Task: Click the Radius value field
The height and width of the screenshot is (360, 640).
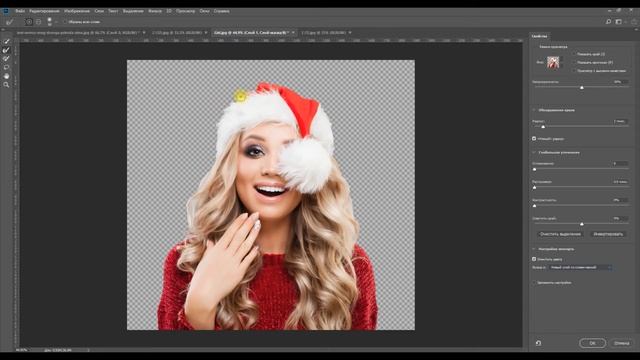Action: [620, 121]
